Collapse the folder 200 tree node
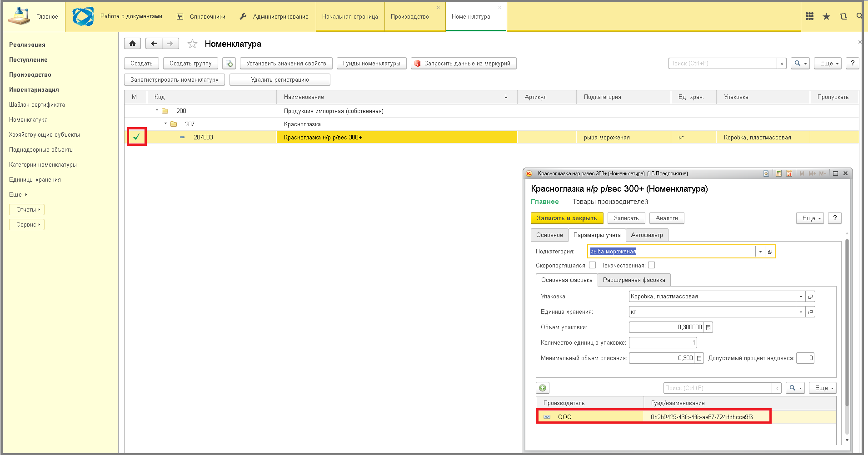 157,110
